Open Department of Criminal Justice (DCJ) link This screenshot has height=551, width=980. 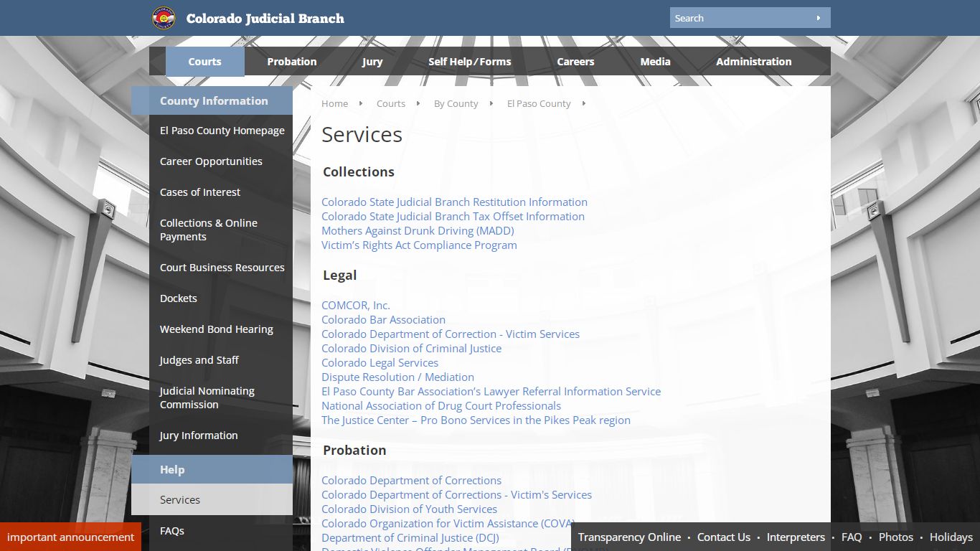(410, 538)
